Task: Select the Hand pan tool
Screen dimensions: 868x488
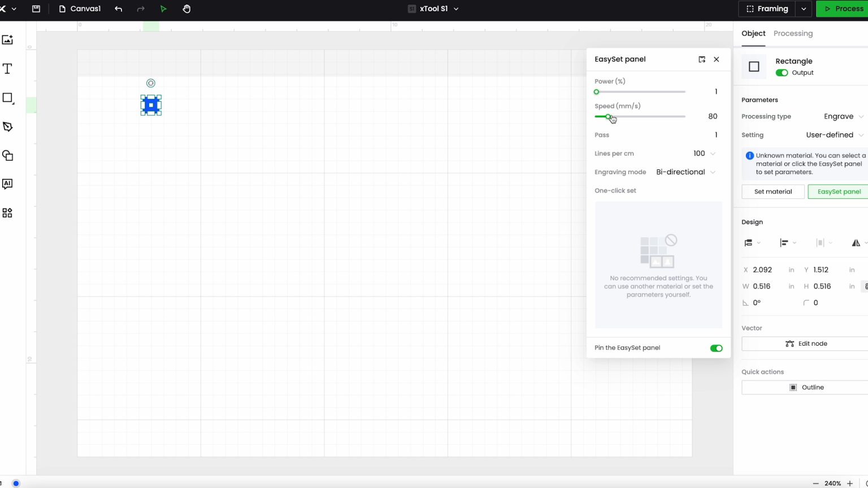Action: 186,9
